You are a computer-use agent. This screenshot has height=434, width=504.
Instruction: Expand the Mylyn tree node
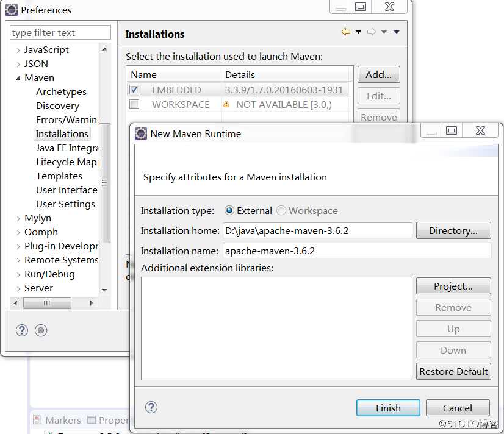tap(18, 219)
